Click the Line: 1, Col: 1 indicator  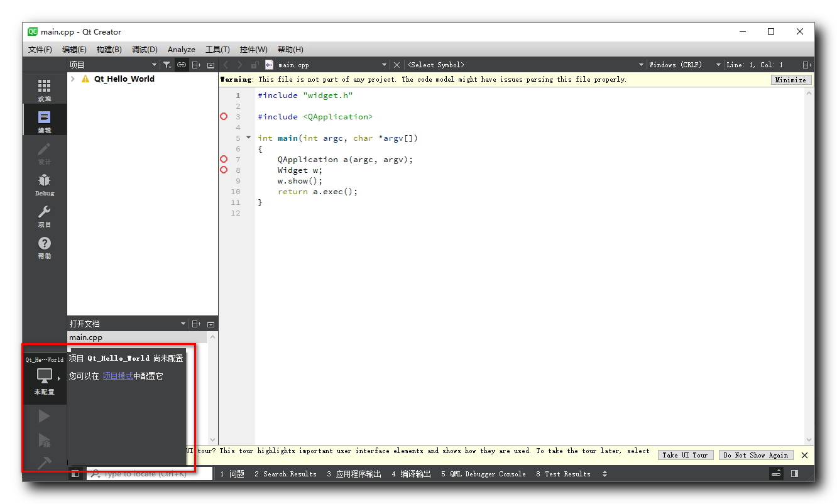coord(755,65)
